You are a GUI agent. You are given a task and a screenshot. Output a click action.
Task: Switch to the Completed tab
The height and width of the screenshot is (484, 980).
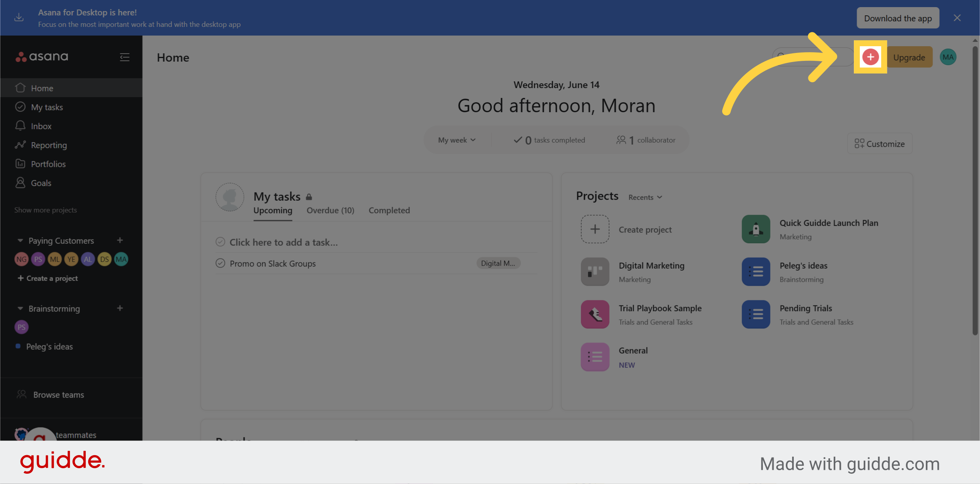[x=389, y=210]
